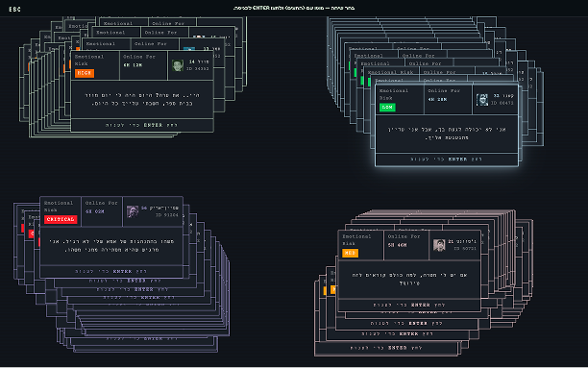The image size is (588, 368).
Task: Click the Emotional Risk label on MED card
Action: pyautogui.click(x=356, y=240)
